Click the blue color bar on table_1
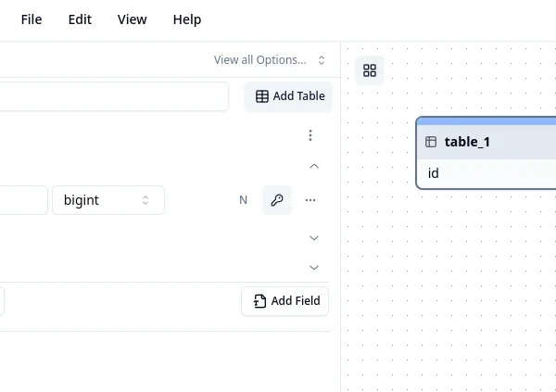Screen dimensions: 556x392 coord(486,121)
